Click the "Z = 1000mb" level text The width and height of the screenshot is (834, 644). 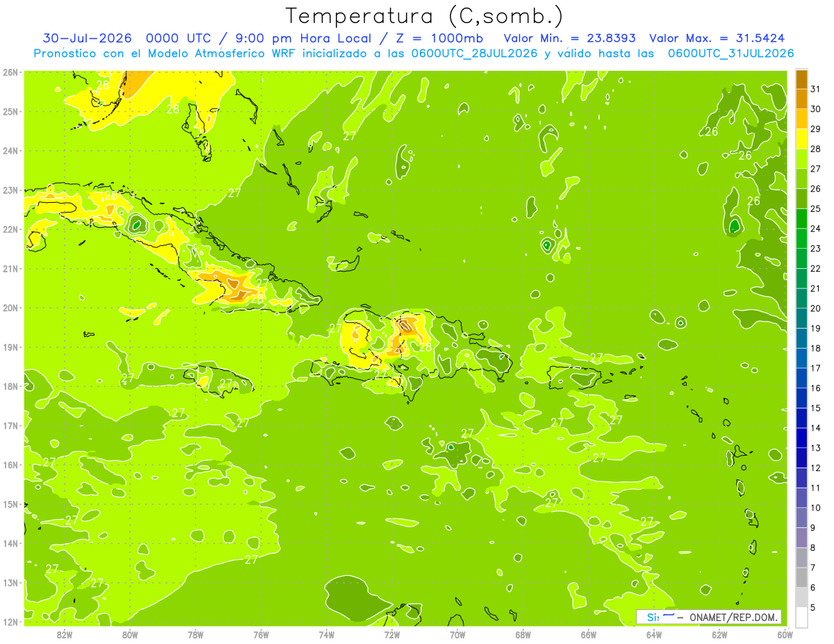441,38
